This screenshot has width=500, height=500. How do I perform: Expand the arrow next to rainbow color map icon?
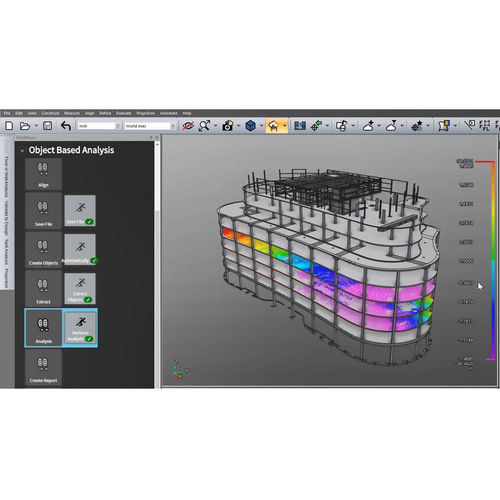pos(455,126)
